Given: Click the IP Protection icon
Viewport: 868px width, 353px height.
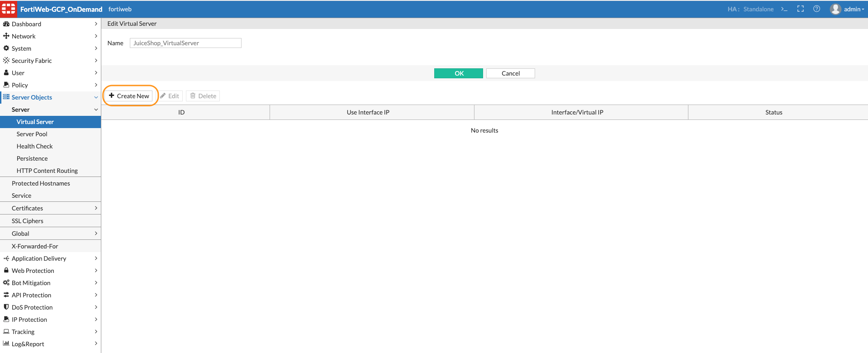Looking at the screenshot, I should (6, 319).
